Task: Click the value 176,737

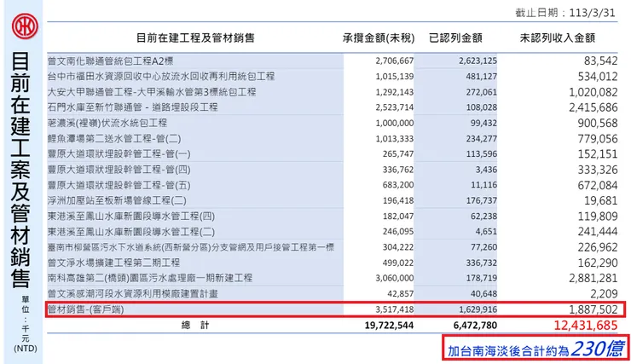Action: (481, 200)
